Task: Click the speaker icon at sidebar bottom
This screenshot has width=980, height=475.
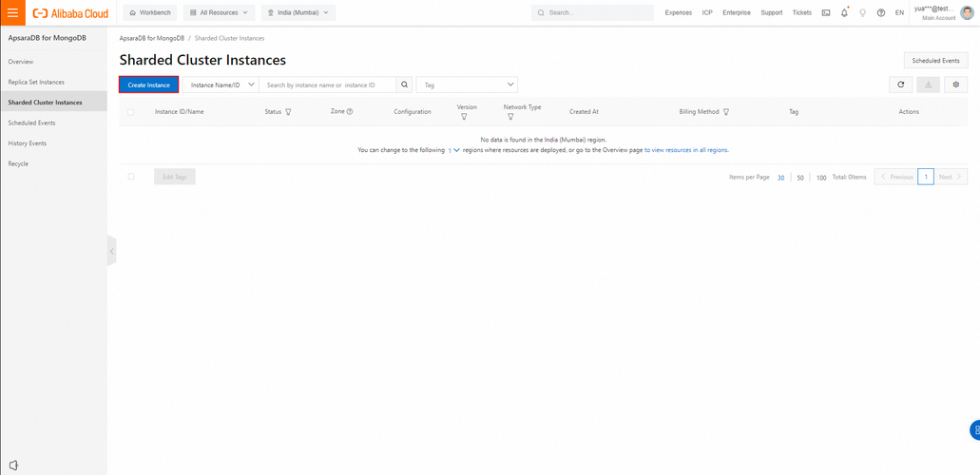Action: coord(13,465)
